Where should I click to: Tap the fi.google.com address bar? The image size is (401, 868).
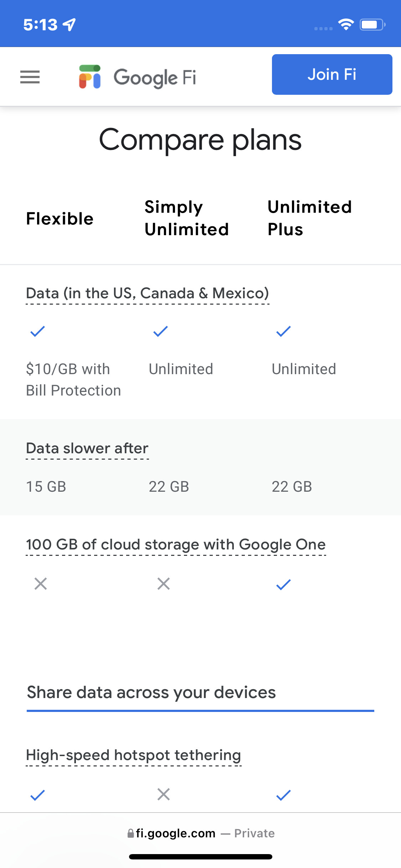tap(201, 833)
